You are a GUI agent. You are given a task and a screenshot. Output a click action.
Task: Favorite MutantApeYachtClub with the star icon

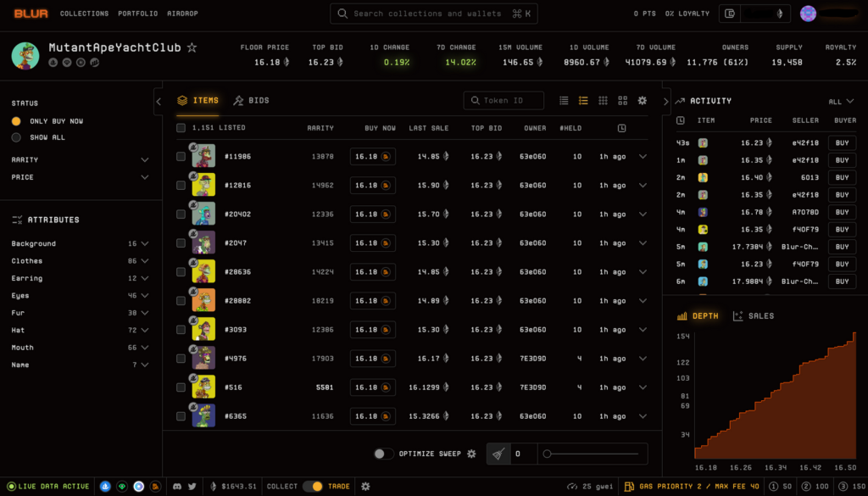point(192,47)
